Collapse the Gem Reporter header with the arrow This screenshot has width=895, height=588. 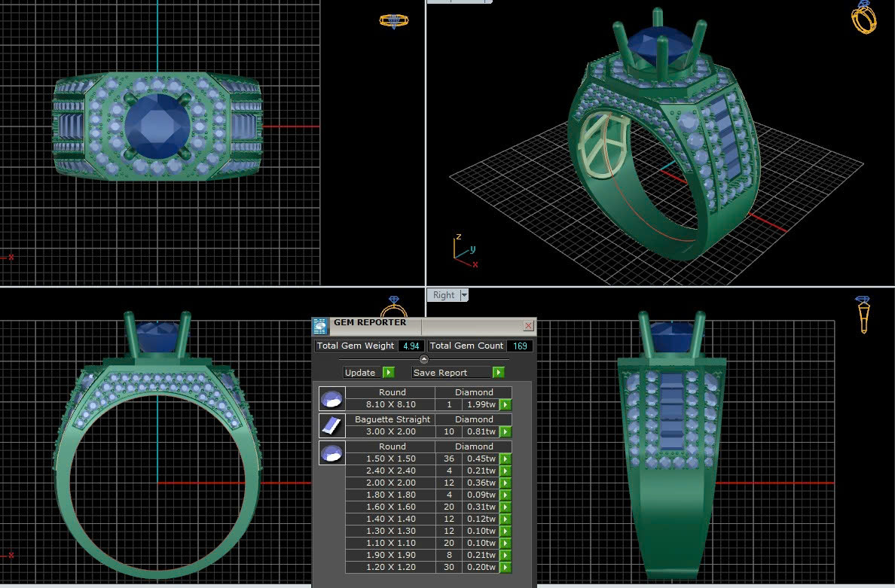[424, 359]
